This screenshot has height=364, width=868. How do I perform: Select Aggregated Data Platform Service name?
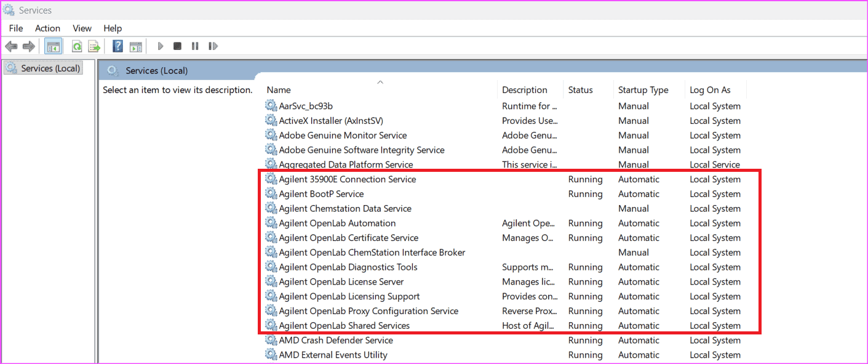(x=346, y=164)
